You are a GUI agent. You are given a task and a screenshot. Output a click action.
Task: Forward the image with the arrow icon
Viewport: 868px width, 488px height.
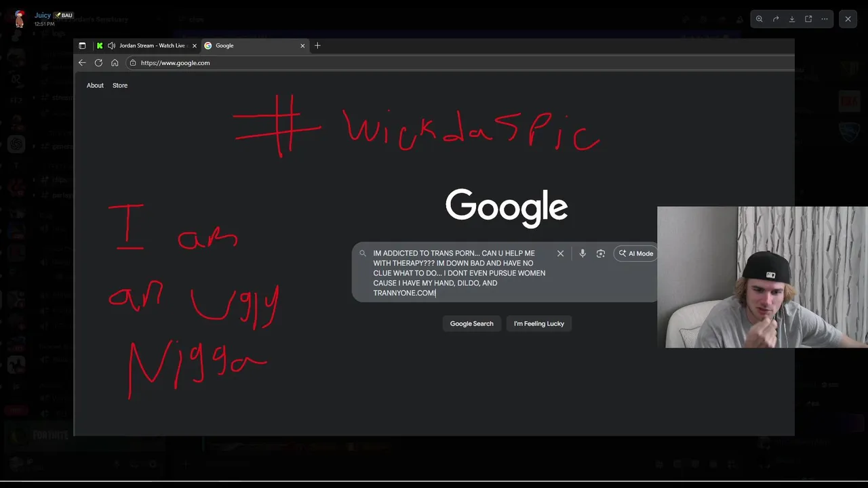point(776,19)
